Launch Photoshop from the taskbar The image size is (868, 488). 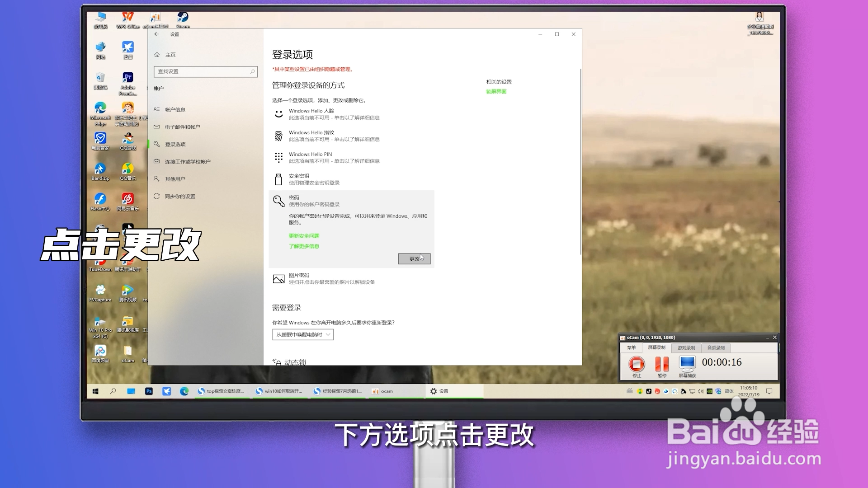(x=149, y=391)
